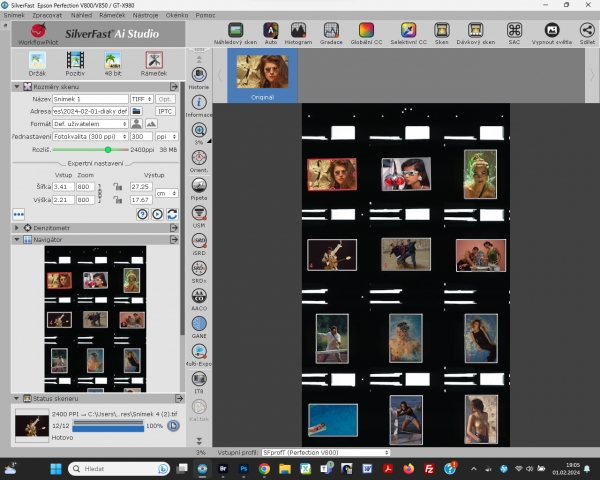
Task: Click the IPTC button
Action: pos(165,111)
